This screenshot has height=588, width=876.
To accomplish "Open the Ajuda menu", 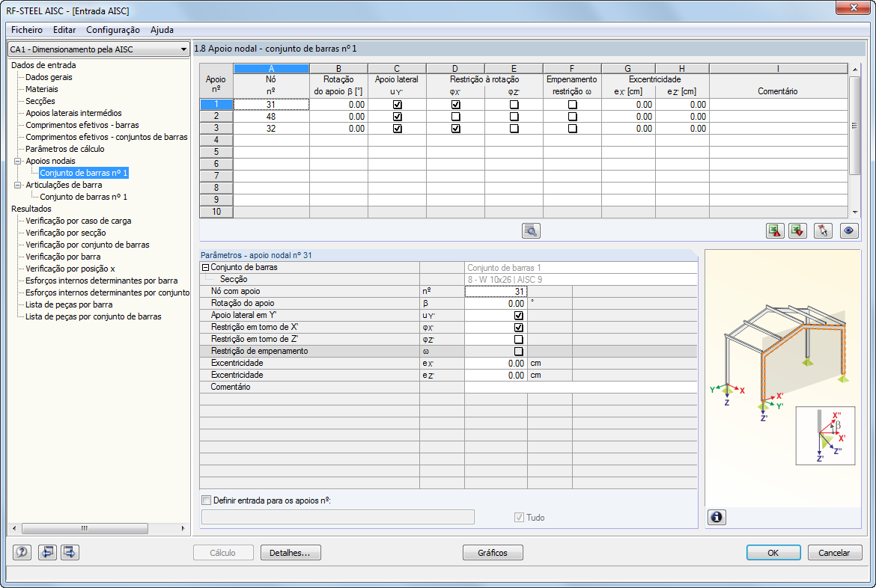I will (x=162, y=30).
